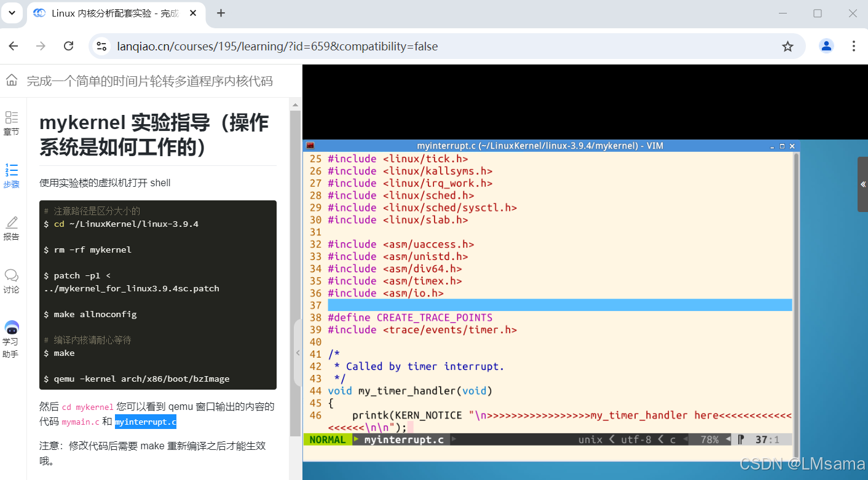Screen dimensions: 868x480
Task: Click the #include <linux/slab.h> line
Action: [x=398, y=219]
